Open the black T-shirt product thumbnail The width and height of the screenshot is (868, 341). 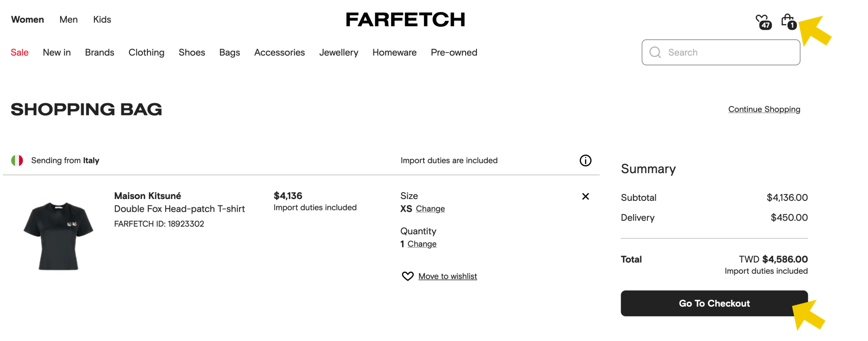pos(58,236)
